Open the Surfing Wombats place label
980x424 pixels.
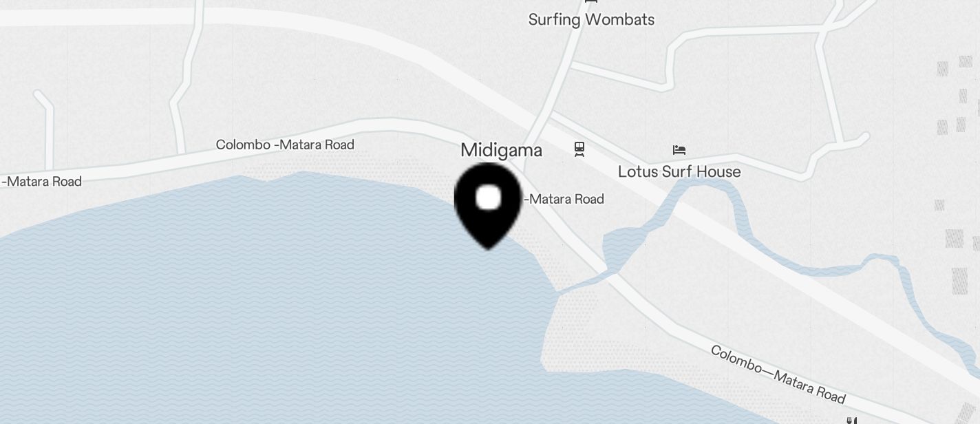coord(591,19)
